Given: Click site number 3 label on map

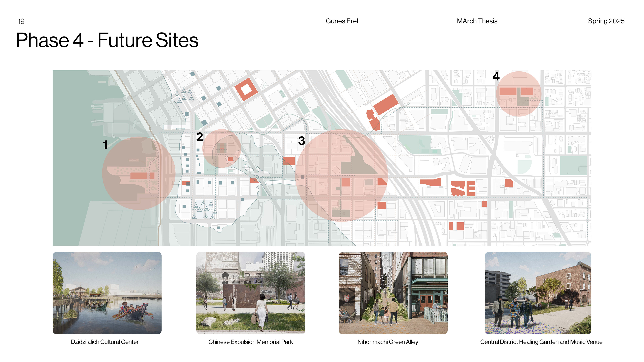Looking at the screenshot, I should point(302,141).
